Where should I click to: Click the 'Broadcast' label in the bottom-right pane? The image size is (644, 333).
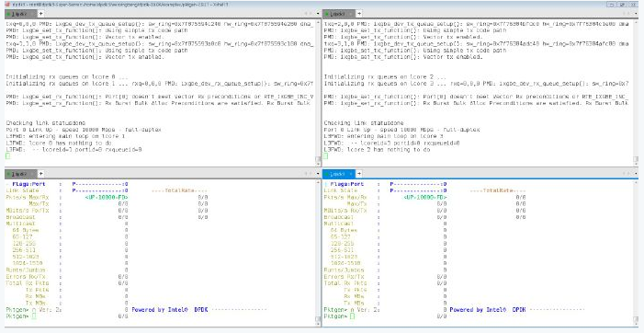pos(339,217)
